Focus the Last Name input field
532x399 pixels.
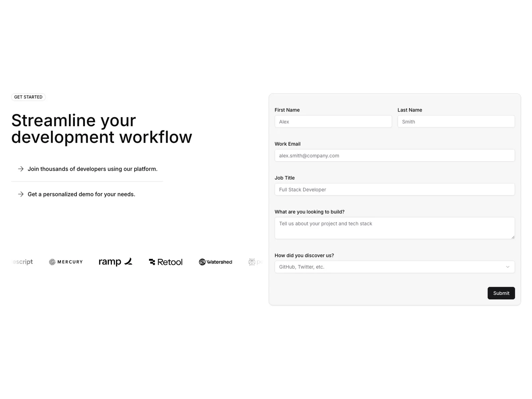pos(456,122)
